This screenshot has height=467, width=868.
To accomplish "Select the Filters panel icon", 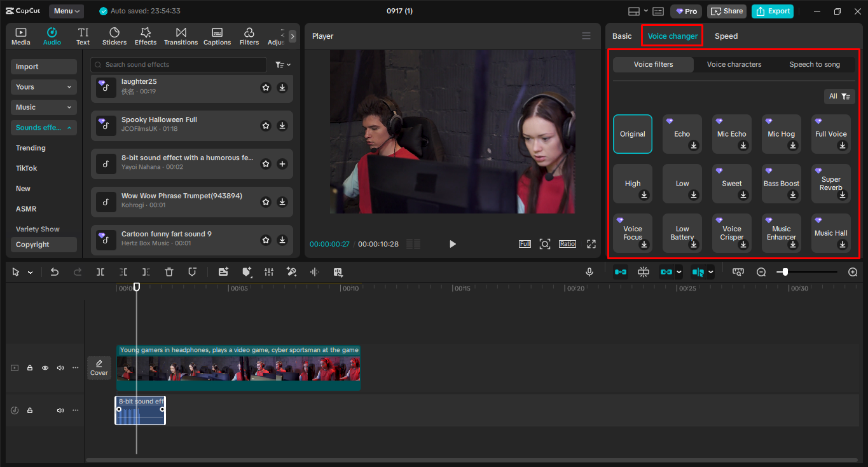I will click(x=249, y=36).
